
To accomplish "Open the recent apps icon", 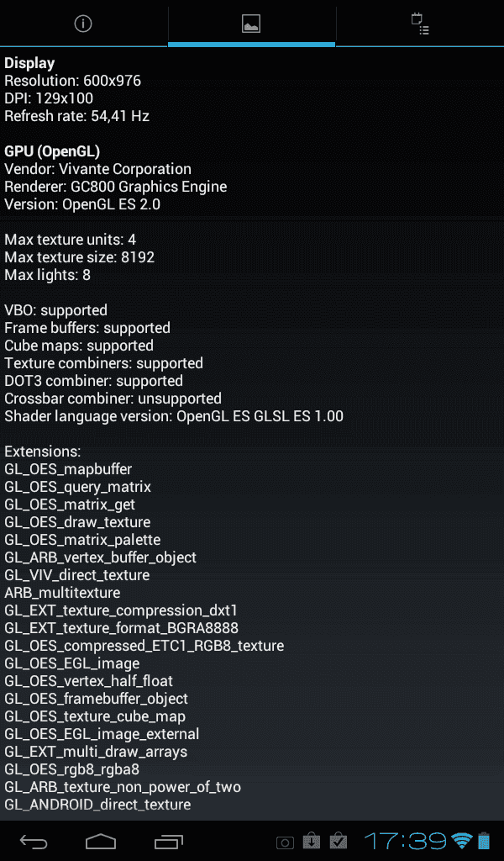I will (168, 841).
